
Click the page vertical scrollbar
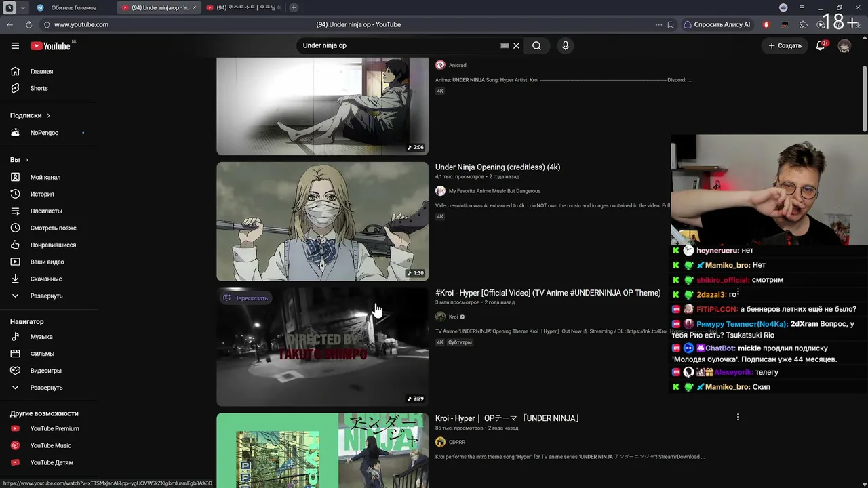point(864,100)
